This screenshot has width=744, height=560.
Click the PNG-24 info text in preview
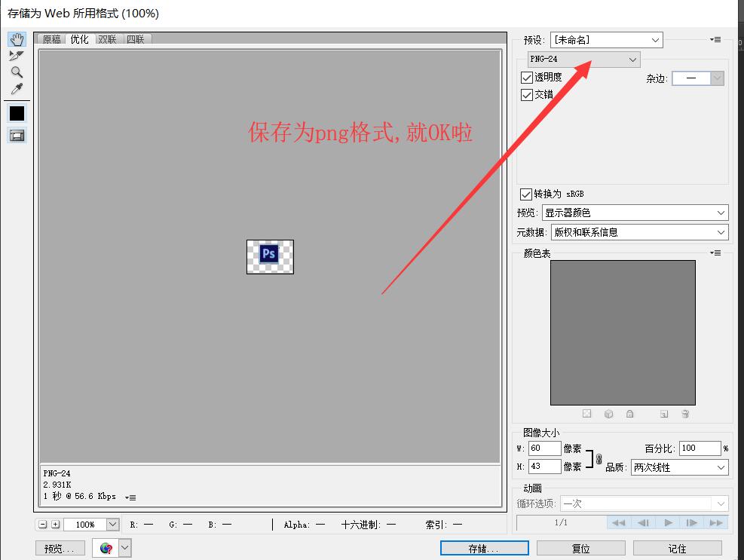pyautogui.click(x=57, y=473)
